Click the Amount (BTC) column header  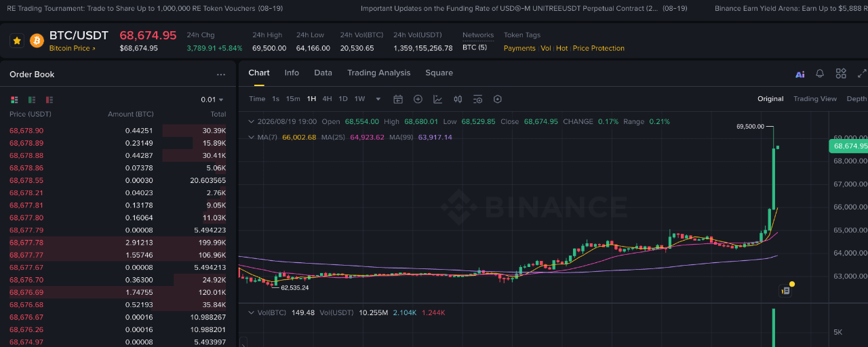coord(131,114)
